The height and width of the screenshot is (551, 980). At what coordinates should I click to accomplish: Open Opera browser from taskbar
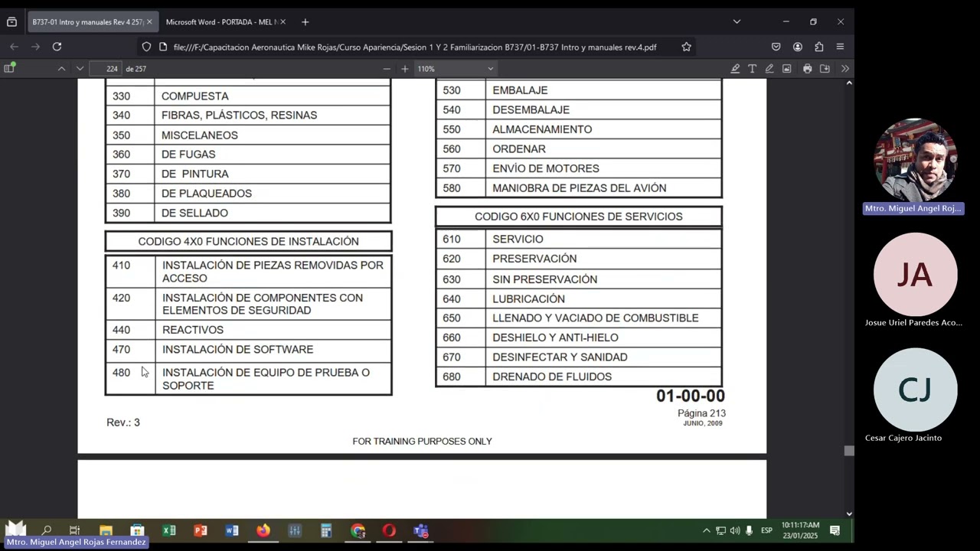click(389, 530)
